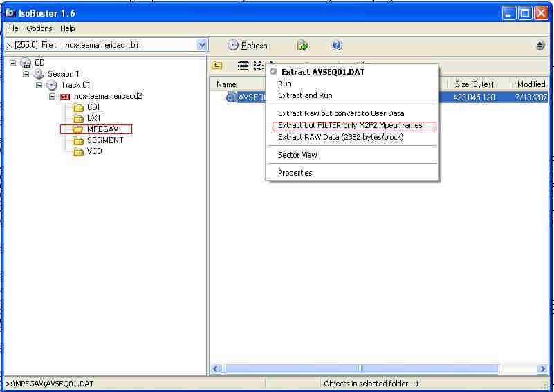Image resolution: width=554 pixels, height=392 pixels.
Task: Open the Help menu
Action: click(x=68, y=28)
